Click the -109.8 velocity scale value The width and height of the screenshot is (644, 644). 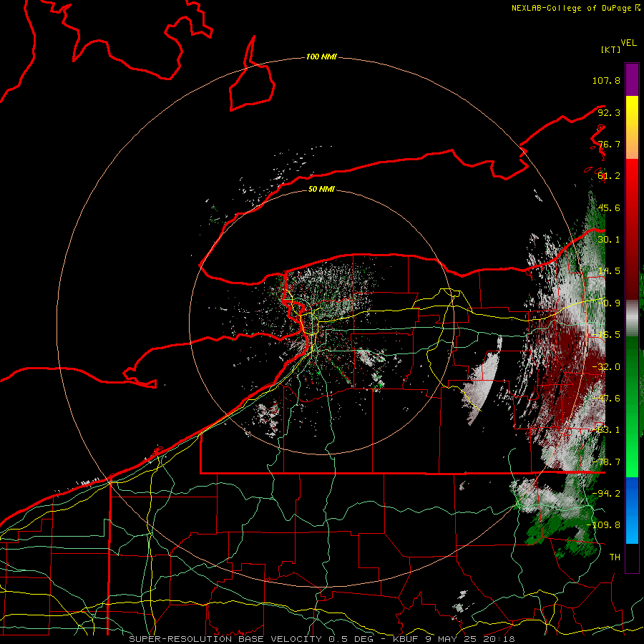pyautogui.click(x=604, y=525)
